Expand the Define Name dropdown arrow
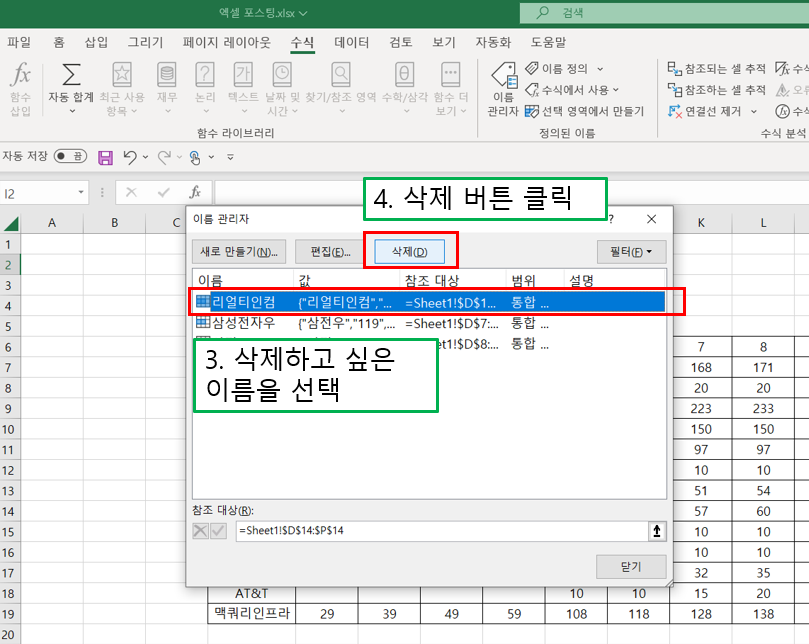 (x=600, y=69)
